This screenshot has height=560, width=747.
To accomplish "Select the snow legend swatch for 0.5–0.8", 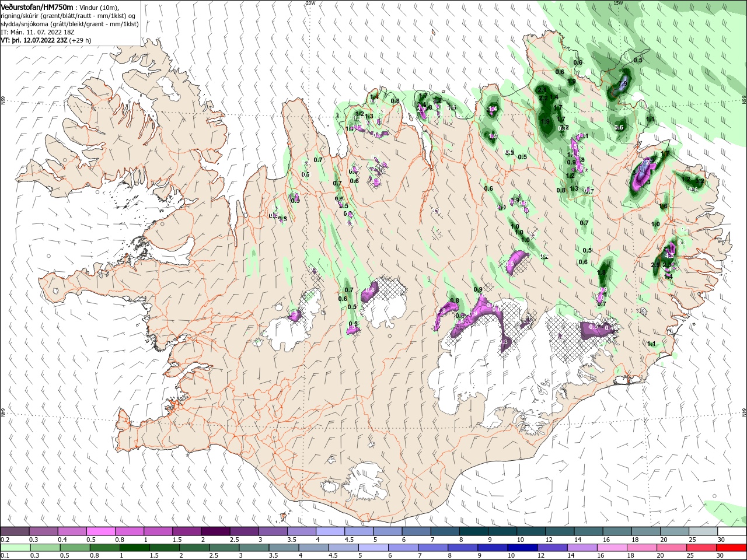I will click(x=100, y=531).
